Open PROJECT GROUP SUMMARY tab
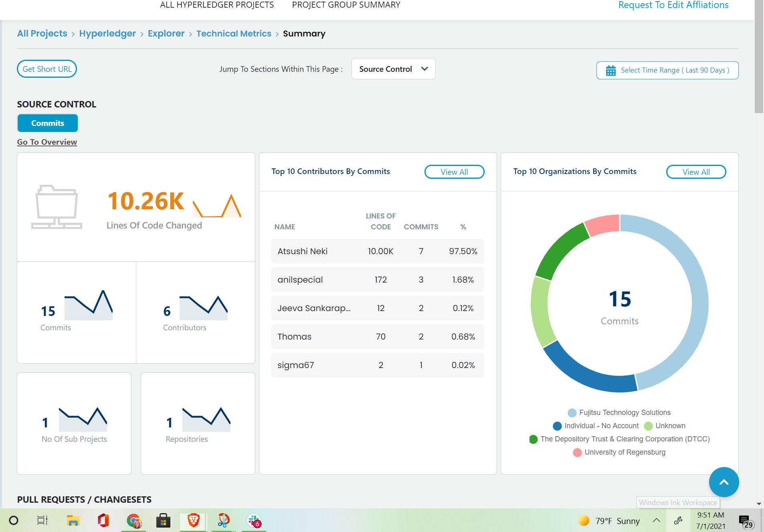 tap(346, 5)
